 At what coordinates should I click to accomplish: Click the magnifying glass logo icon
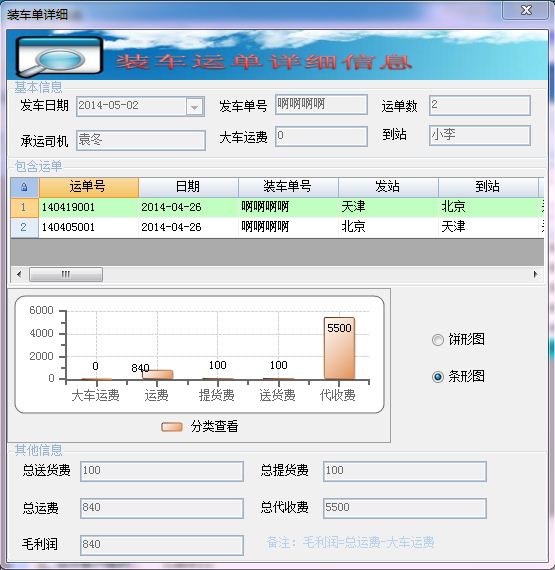click(x=59, y=57)
